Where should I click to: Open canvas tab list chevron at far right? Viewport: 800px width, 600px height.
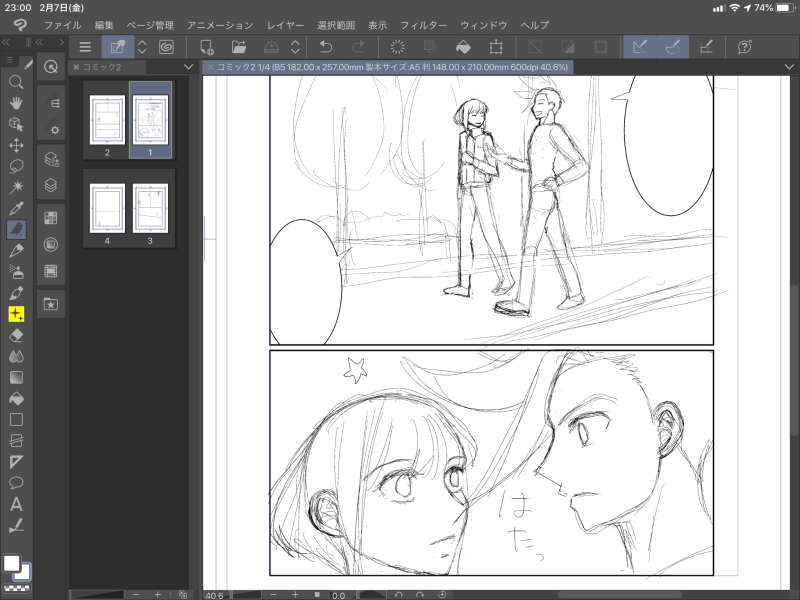tap(789, 67)
